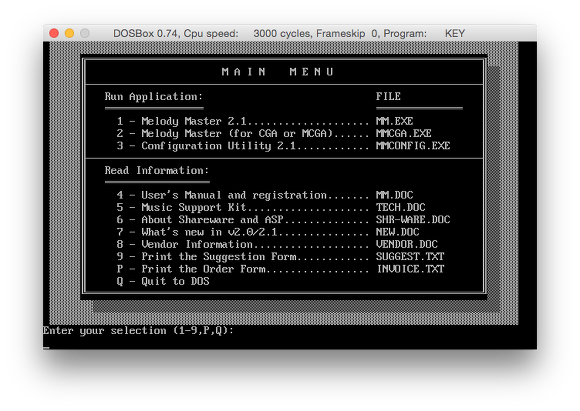
Task: Choose Print the Suggestion Form entry
Action: (280, 257)
